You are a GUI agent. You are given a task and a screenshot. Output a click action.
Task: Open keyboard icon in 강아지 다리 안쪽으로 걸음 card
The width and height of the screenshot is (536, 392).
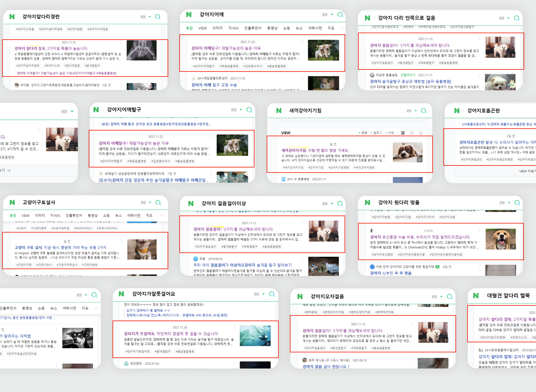(x=501, y=18)
